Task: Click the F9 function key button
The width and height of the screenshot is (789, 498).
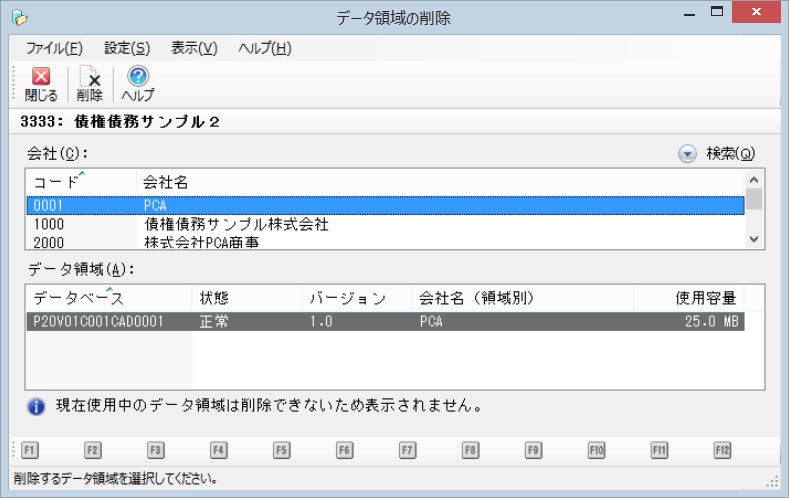Action: [x=533, y=450]
